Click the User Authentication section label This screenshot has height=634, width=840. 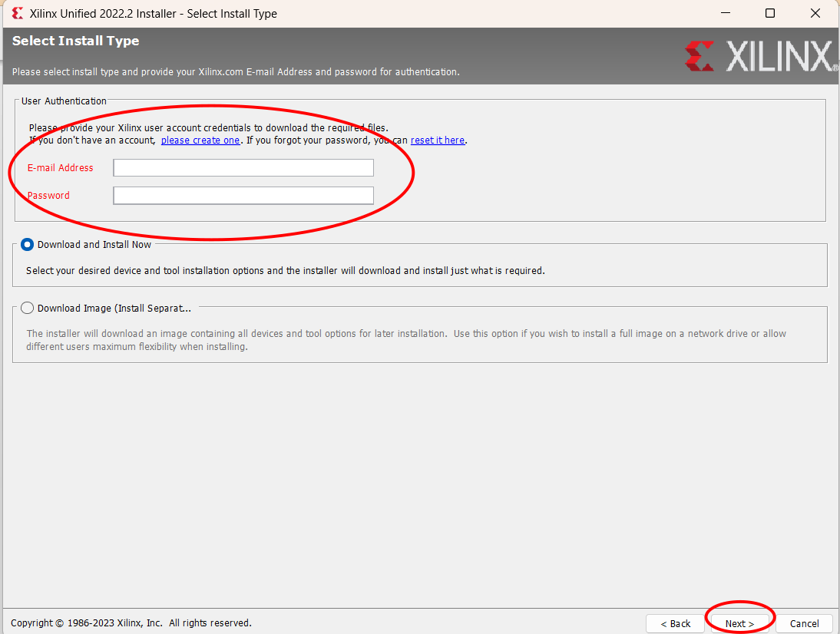point(63,101)
